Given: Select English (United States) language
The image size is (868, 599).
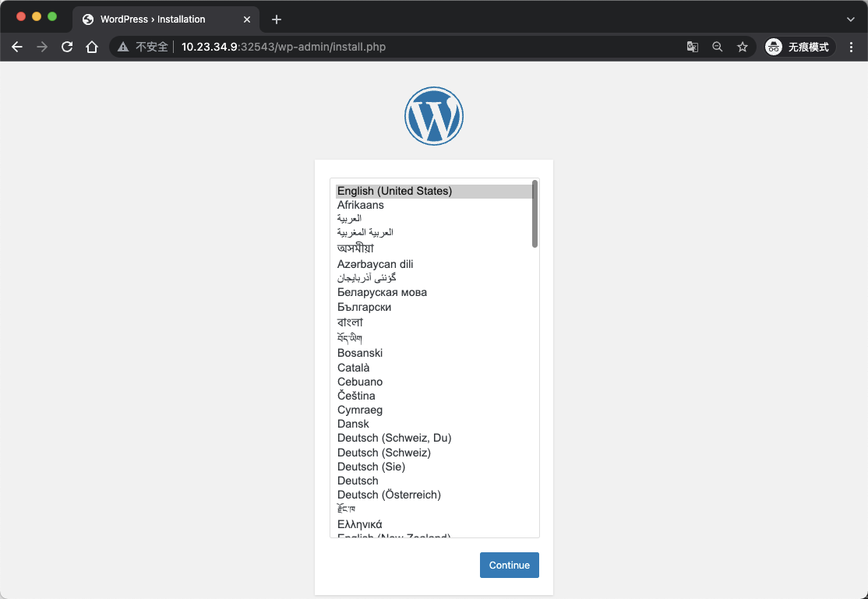Looking at the screenshot, I should [x=434, y=191].
